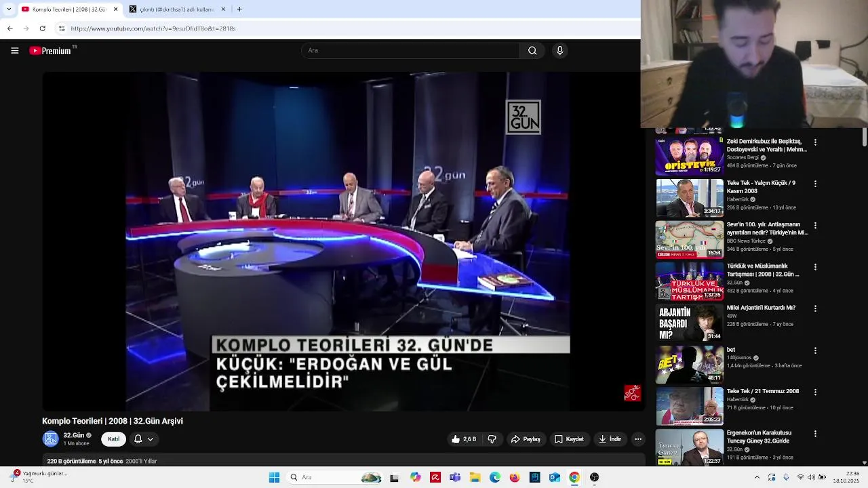Download the video with İndir
This screenshot has width=868, height=488.
[x=610, y=439]
